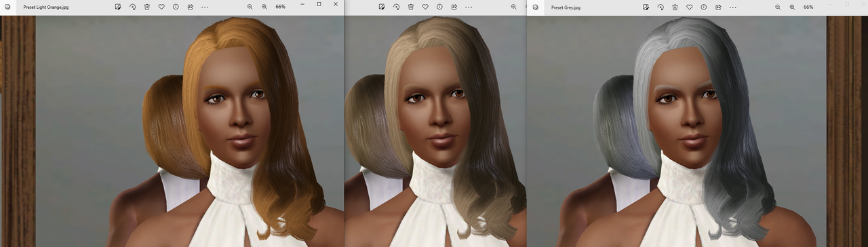Image resolution: width=868 pixels, height=247 pixels.
Task: Click the blonde-haired Sim photo
Action: click(435, 131)
